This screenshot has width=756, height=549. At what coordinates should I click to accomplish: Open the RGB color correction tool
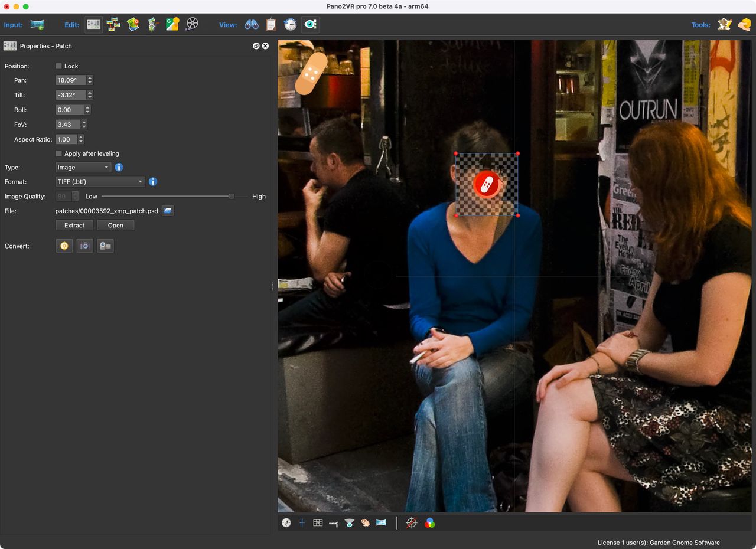point(430,522)
